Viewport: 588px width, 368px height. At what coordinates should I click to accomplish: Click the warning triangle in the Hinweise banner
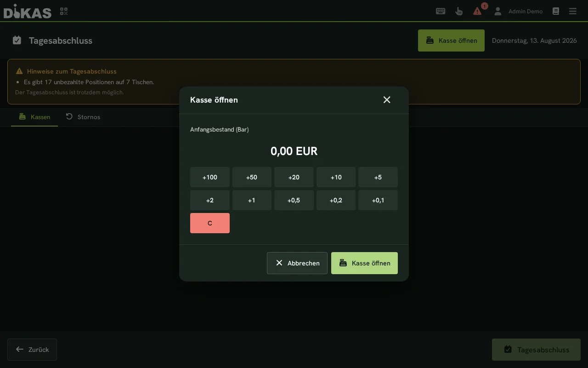19,71
